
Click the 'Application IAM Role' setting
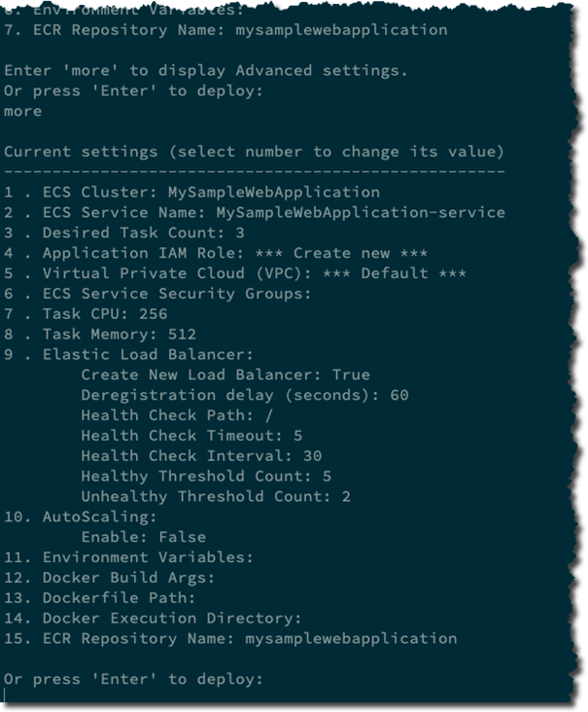[x=215, y=253]
